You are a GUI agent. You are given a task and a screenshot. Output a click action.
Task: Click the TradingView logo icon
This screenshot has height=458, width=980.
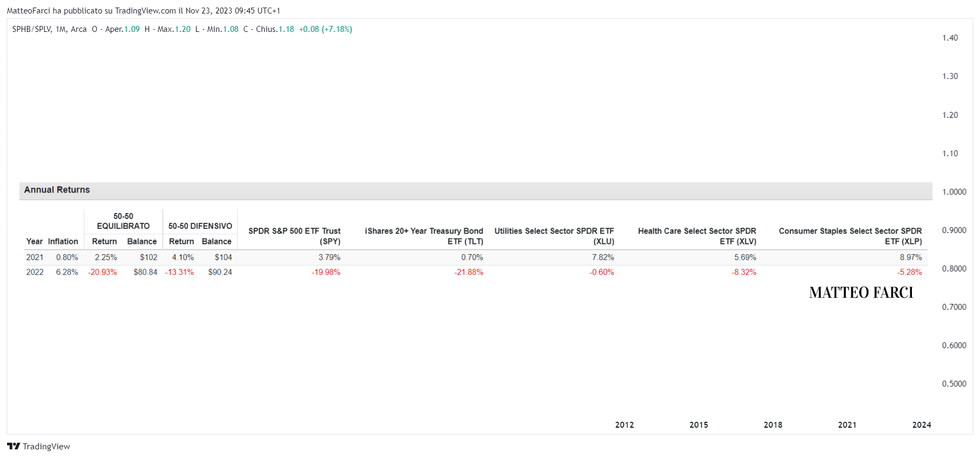pos(14,446)
